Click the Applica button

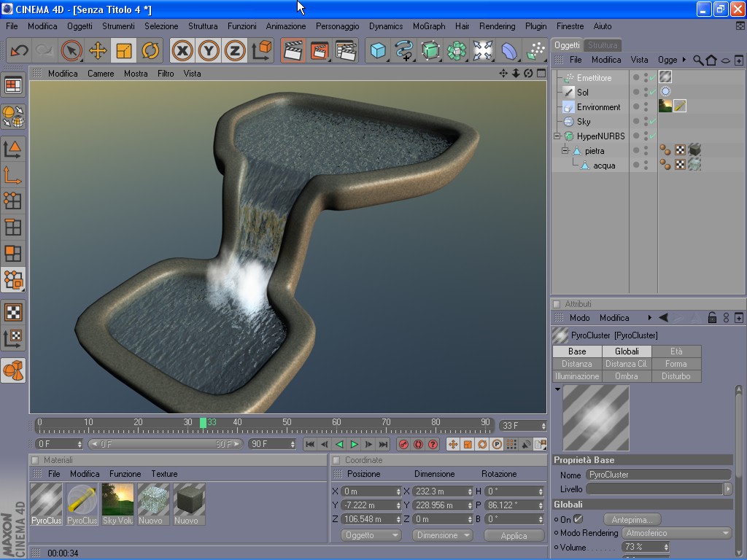point(514,535)
